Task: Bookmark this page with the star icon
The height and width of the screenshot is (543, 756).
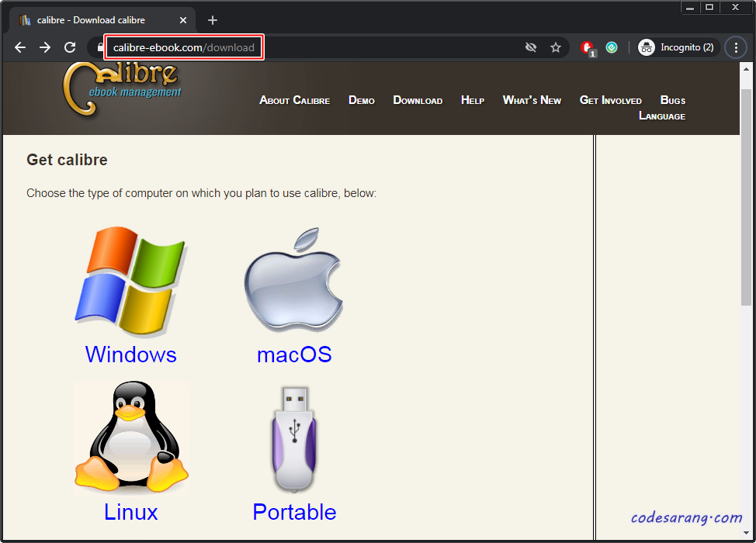Action: (x=556, y=47)
